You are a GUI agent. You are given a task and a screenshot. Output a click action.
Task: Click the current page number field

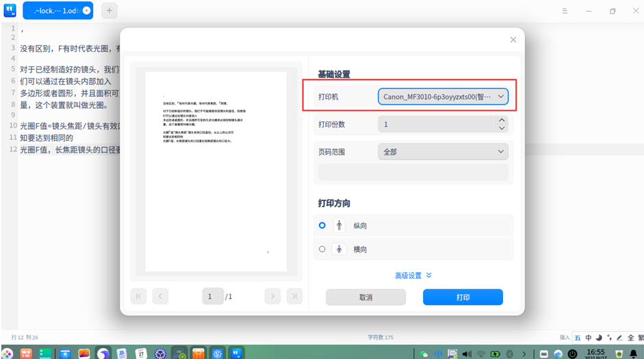point(213,296)
